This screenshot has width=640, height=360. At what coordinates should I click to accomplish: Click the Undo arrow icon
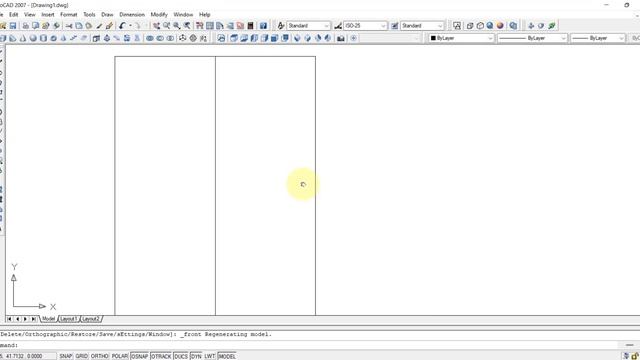click(x=122, y=26)
